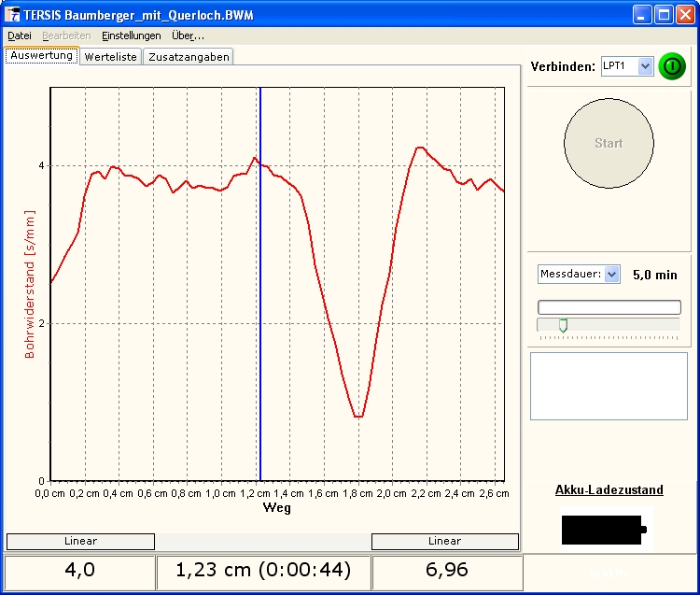Image resolution: width=700 pixels, height=595 pixels.
Task: Click the Verbinden: label
Action: click(563, 67)
